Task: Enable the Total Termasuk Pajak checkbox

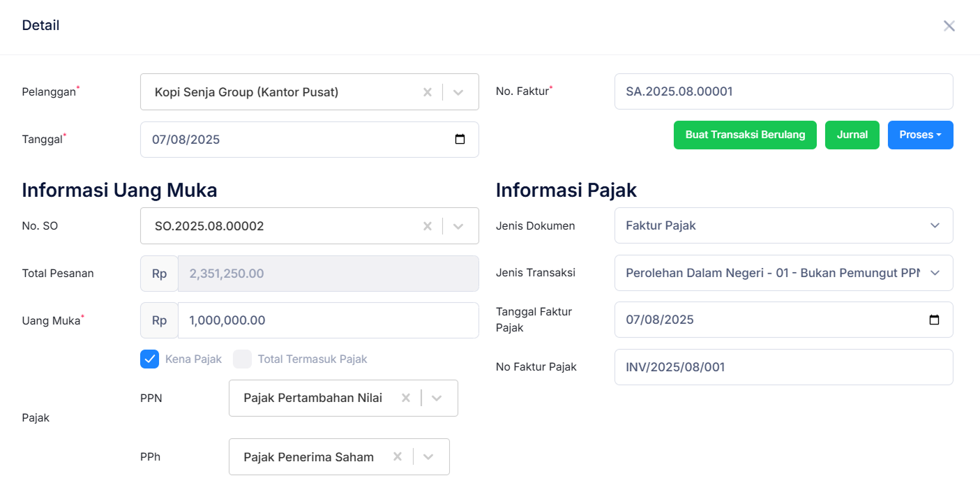Action: [242, 359]
